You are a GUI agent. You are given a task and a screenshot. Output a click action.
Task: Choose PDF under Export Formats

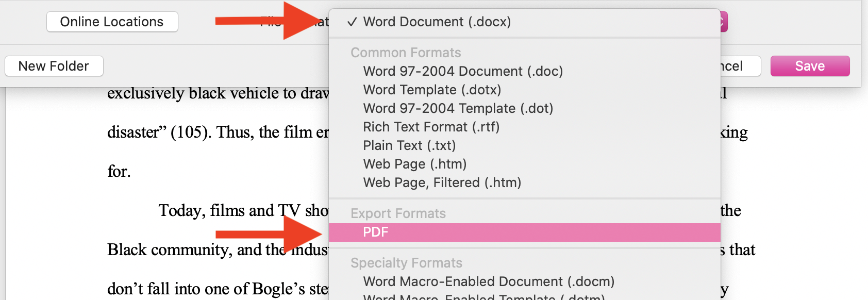click(375, 232)
